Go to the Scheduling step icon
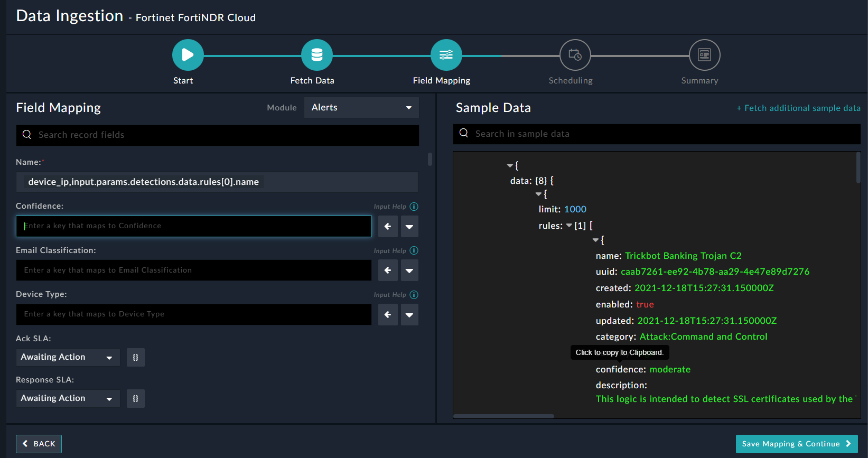Image resolution: width=868 pixels, height=458 pixels. point(575,55)
